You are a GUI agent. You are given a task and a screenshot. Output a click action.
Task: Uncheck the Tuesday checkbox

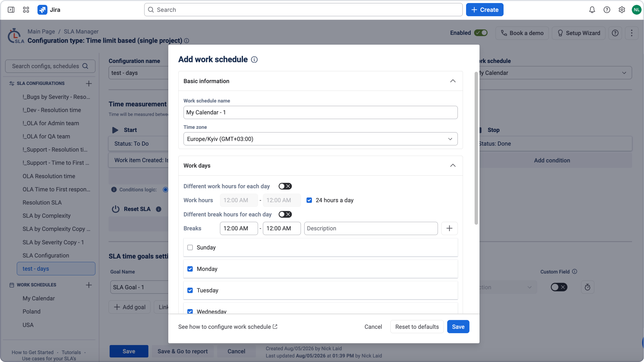pyautogui.click(x=190, y=290)
